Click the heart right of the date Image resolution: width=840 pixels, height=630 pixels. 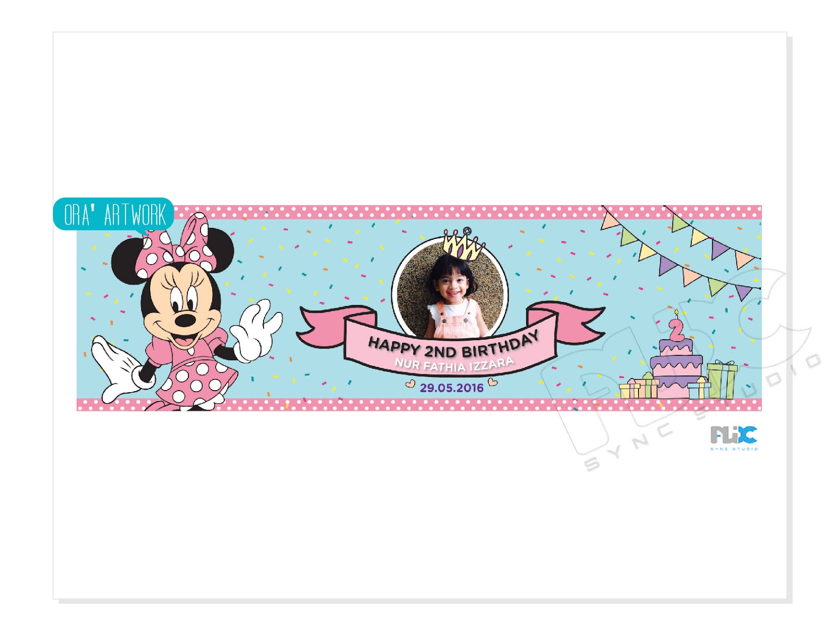pyautogui.click(x=492, y=382)
